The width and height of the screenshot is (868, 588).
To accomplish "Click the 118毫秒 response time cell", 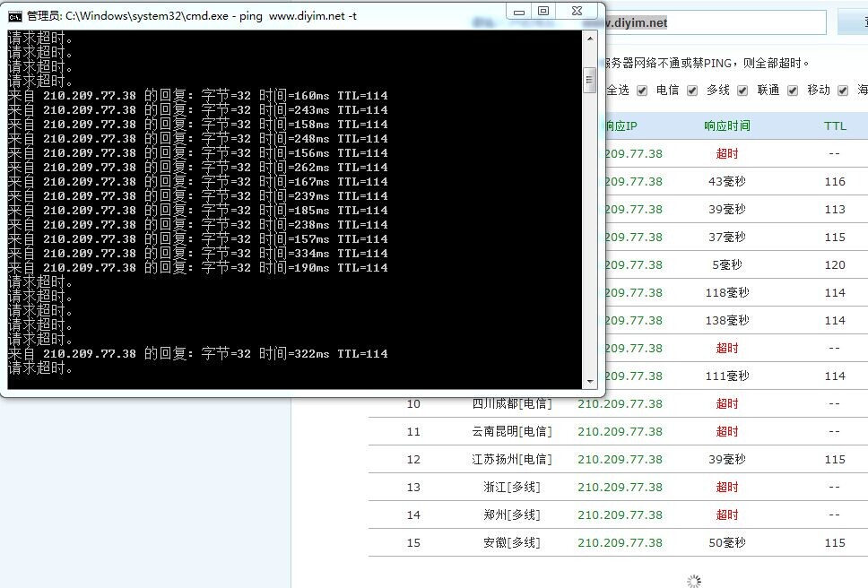I will click(727, 292).
